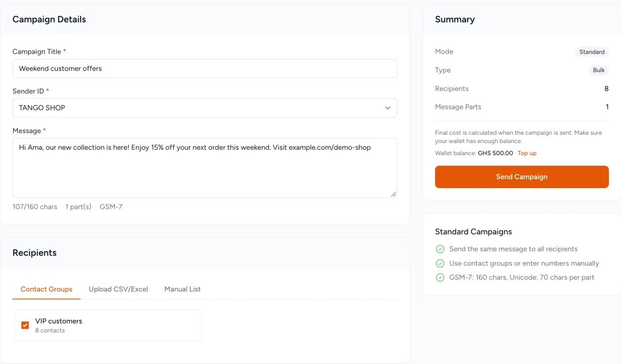Click the Sender ID chevron arrow
This screenshot has height=364, width=621.
coord(388,108)
